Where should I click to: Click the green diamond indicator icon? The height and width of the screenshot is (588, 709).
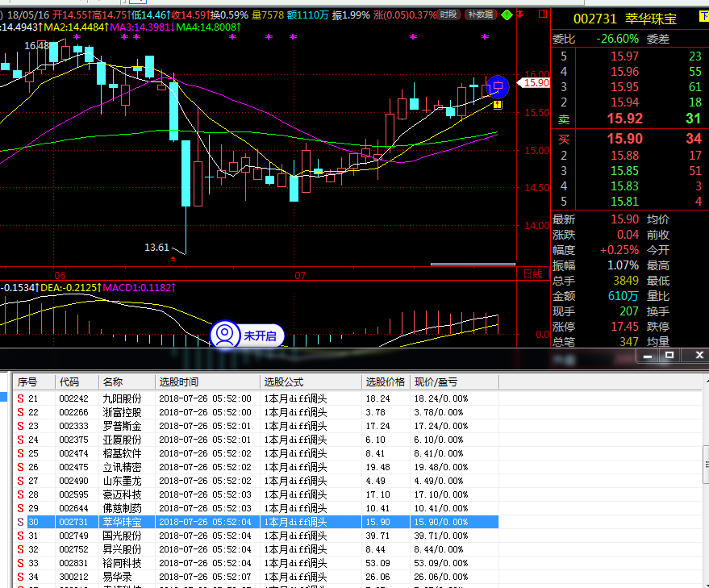click(507, 15)
